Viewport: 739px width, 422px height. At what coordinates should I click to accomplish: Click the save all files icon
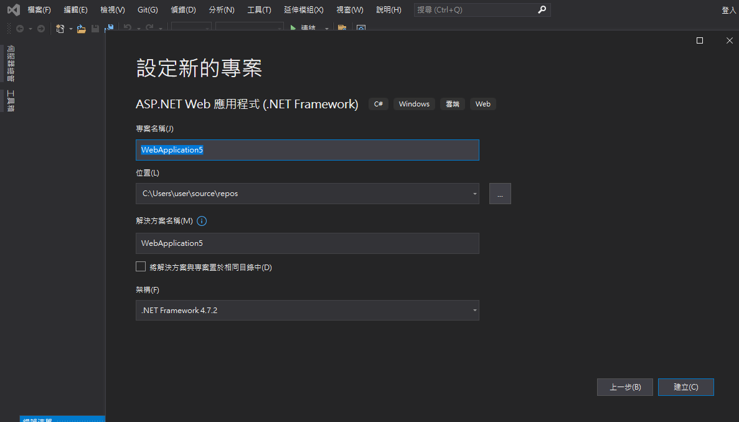coord(109,28)
